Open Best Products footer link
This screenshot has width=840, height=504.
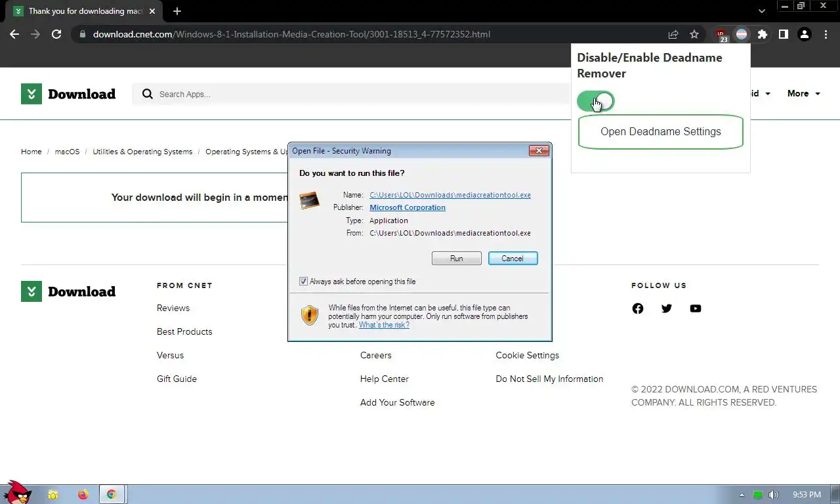184,332
